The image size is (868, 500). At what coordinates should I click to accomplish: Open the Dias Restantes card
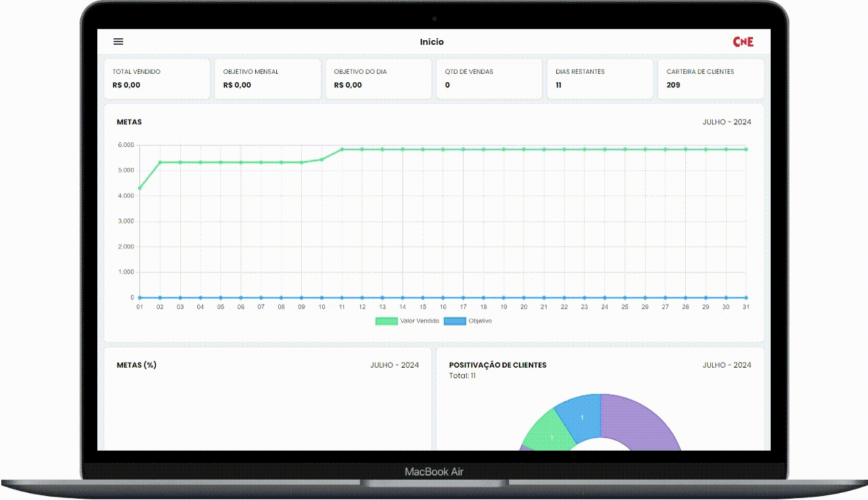(x=600, y=79)
